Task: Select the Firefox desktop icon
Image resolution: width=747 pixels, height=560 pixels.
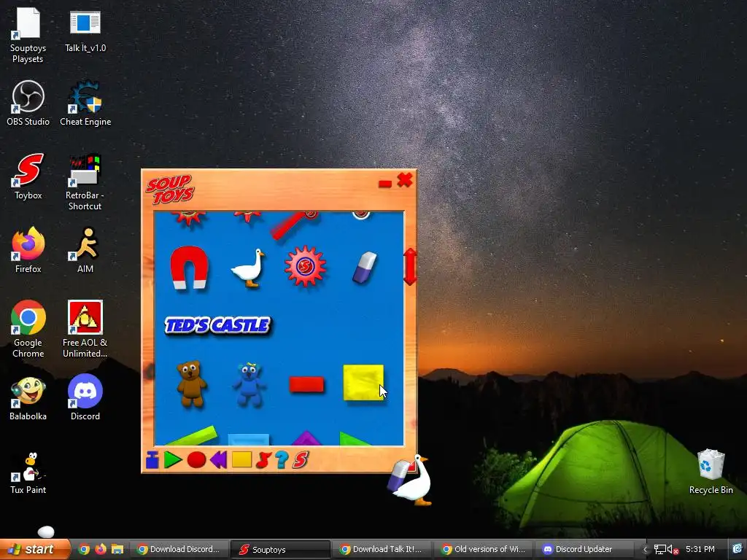Action: coord(28,251)
